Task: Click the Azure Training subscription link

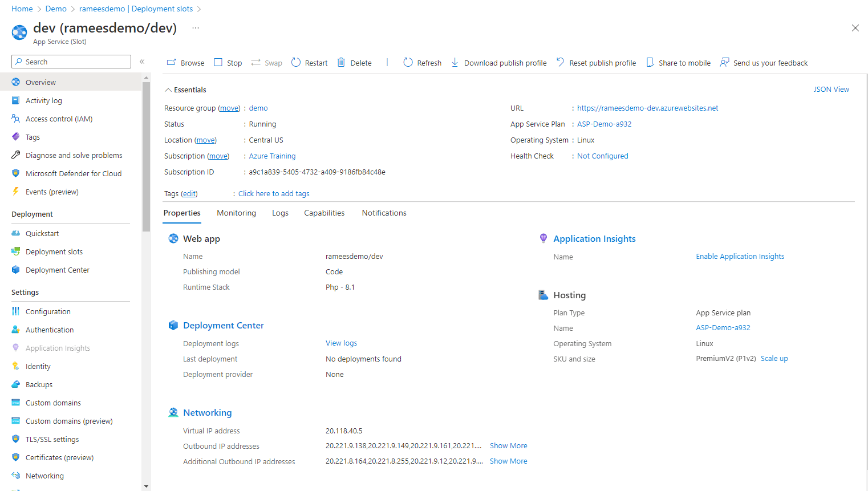Action: (273, 156)
